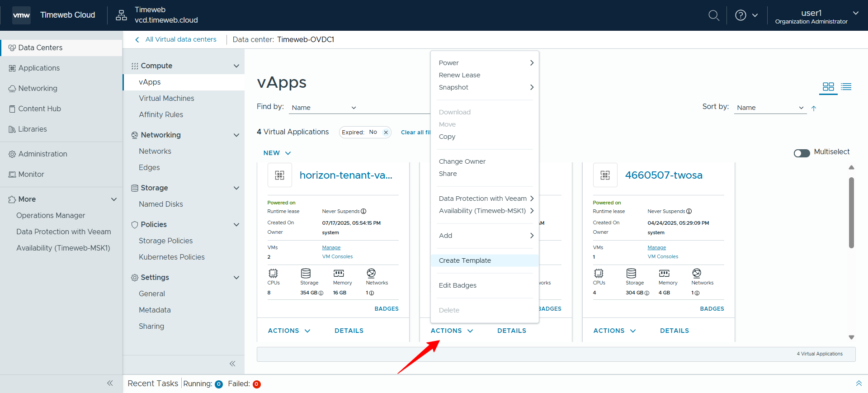Open the Find by Name dropdown
Viewport: 868px width, 393px height.
(324, 108)
